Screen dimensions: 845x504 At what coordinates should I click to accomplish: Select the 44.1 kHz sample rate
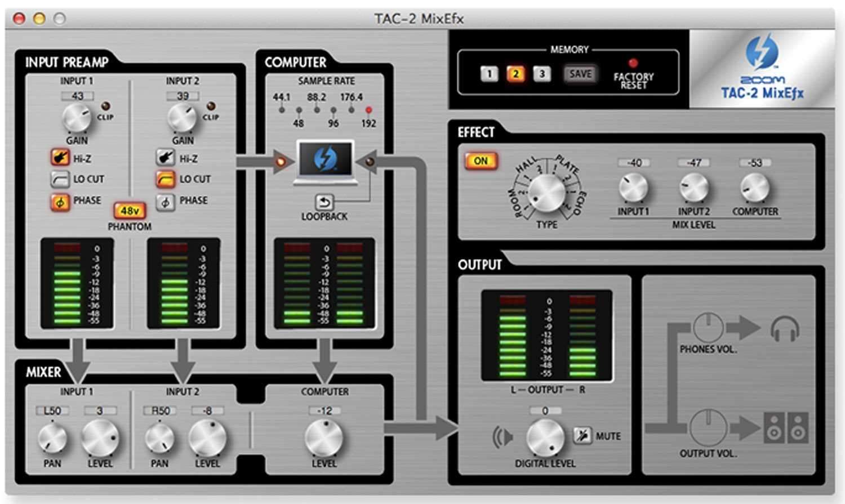[x=282, y=110]
